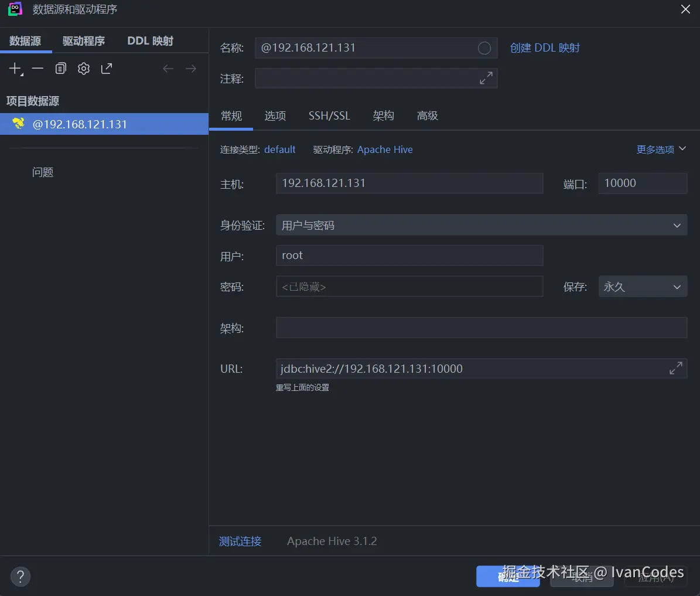
Task: Open the 身份验证 dropdown 用户与密码
Action: pos(482,225)
